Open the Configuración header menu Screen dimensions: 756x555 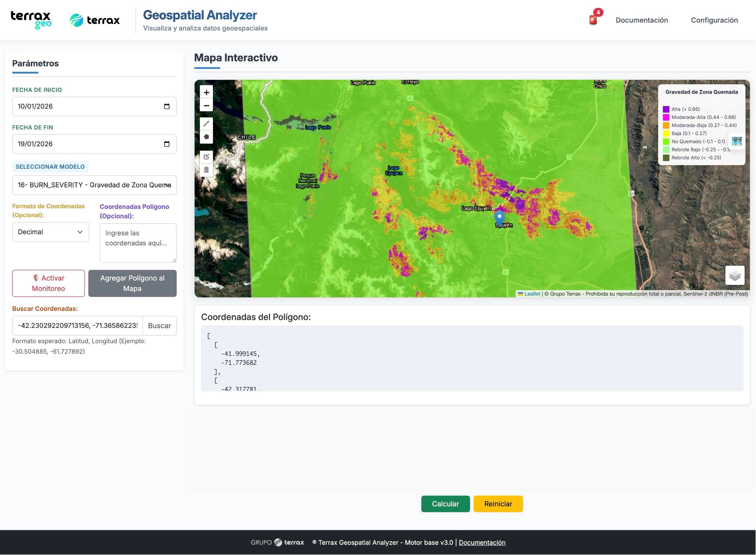pyautogui.click(x=714, y=20)
